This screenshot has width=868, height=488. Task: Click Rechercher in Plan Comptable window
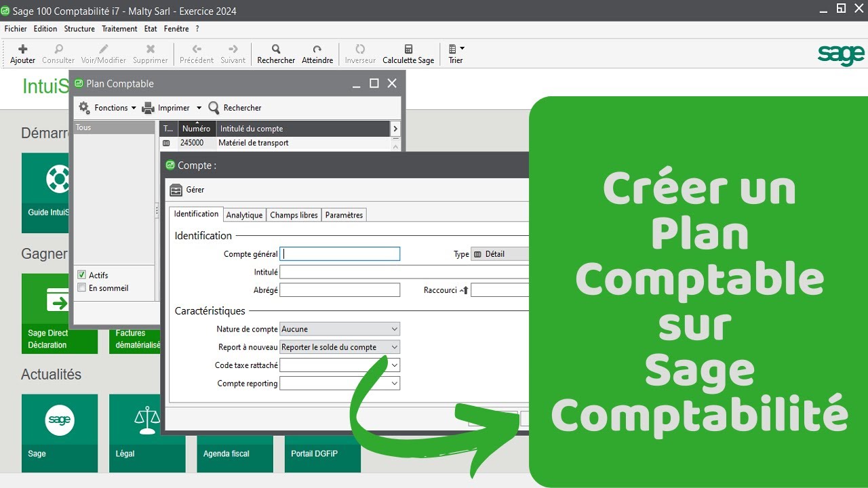click(x=235, y=108)
